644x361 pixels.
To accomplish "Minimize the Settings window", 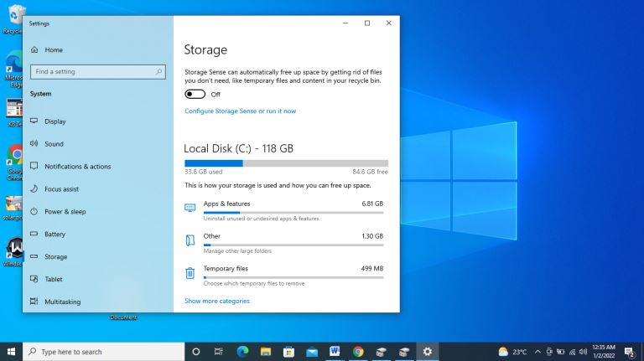I will click(x=345, y=23).
